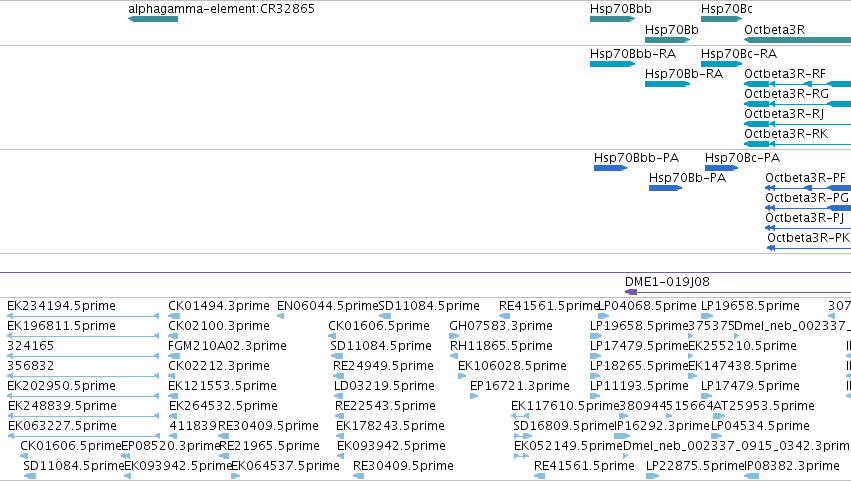The image size is (851, 481).
Task: Click the Hsp70Bb-PA protein label
Action: point(687,178)
